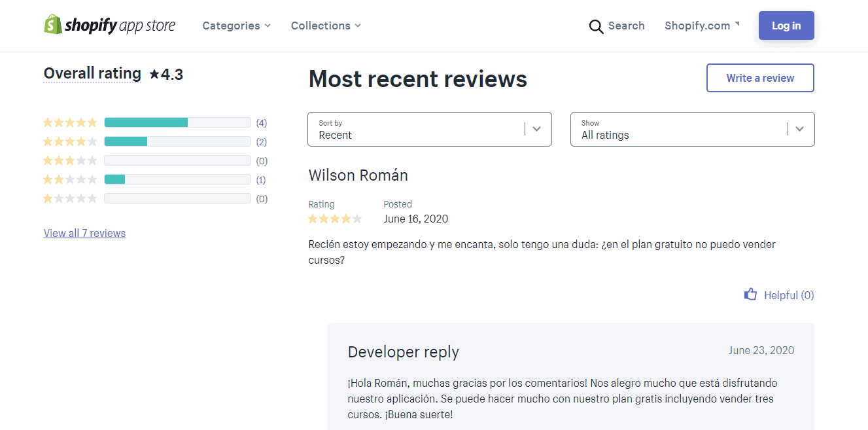Click the 4-star review count (2)
This screenshot has height=430, width=868.
(262, 142)
